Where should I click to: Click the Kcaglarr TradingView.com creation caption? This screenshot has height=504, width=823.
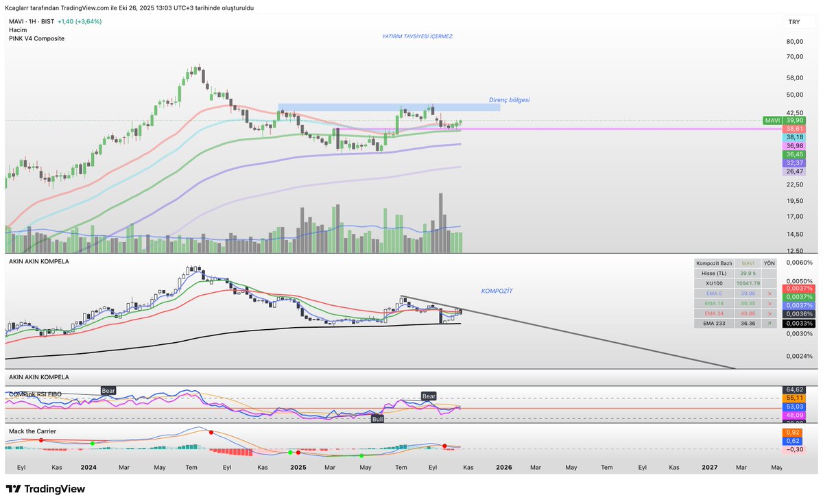coord(130,8)
